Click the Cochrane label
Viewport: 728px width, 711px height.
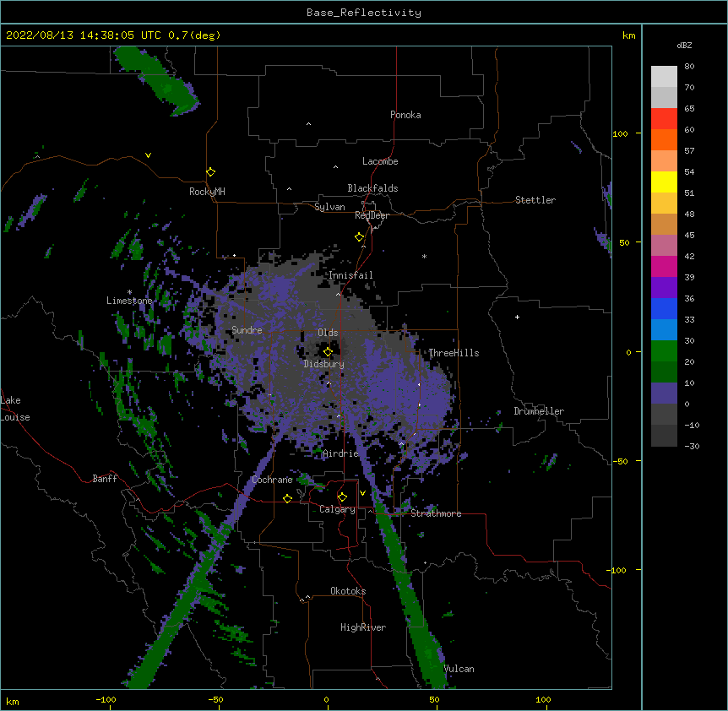pos(272,480)
